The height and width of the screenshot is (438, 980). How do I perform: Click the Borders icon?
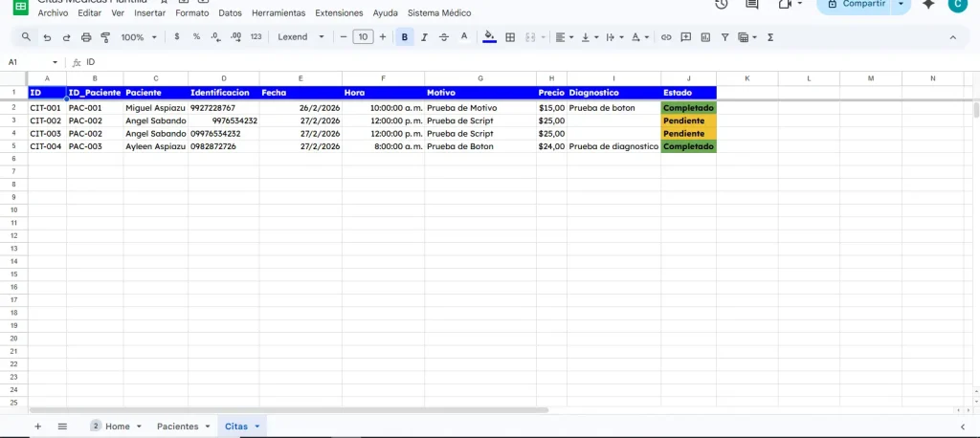coord(510,37)
